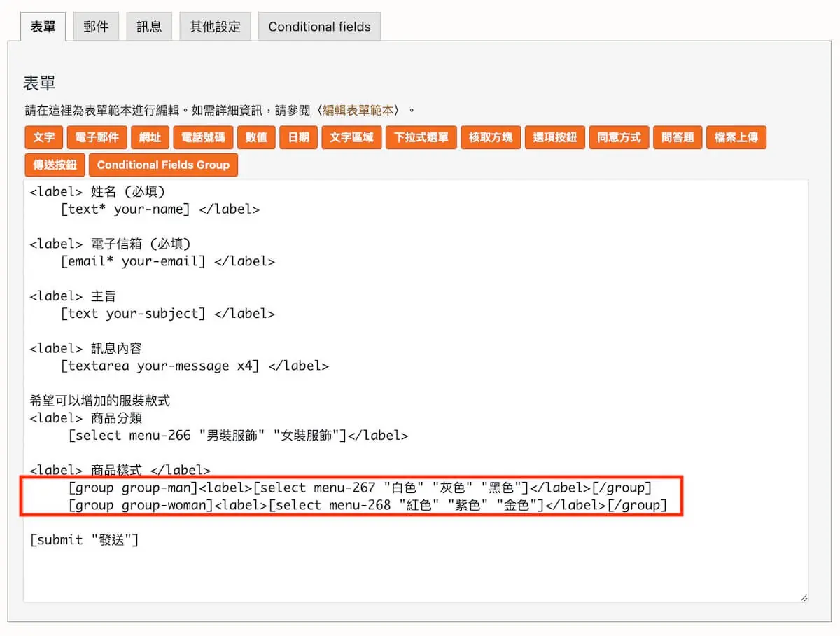Insert a 同意方式 tag
The height and width of the screenshot is (636, 840).
coord(619,137)
